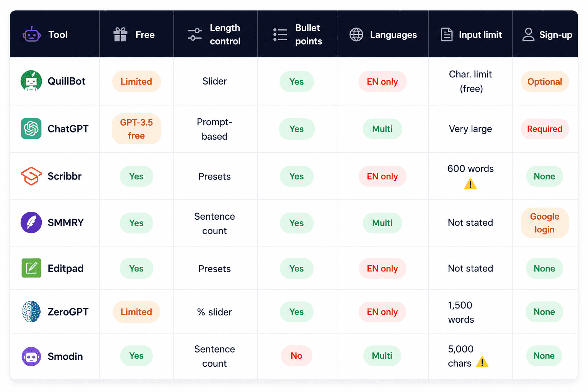Viewport: 588px width, 392px height.
Task: Click the QuillBot logo icon
Action: (31, 81)
